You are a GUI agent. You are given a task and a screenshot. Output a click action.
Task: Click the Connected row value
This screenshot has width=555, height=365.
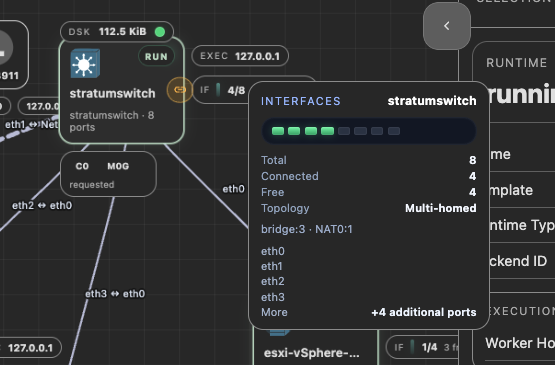point(473,176)
